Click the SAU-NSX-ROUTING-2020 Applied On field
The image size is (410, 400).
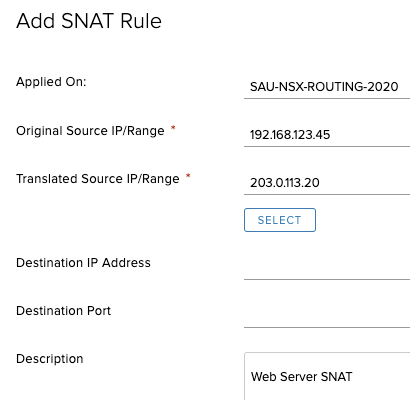327,87
